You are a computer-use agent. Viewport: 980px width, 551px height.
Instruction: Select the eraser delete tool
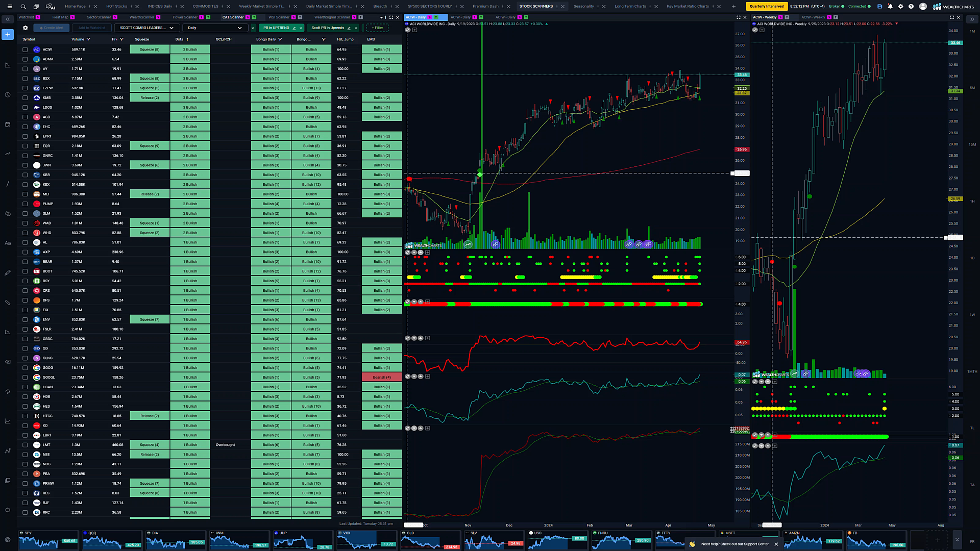click(8, 362)
